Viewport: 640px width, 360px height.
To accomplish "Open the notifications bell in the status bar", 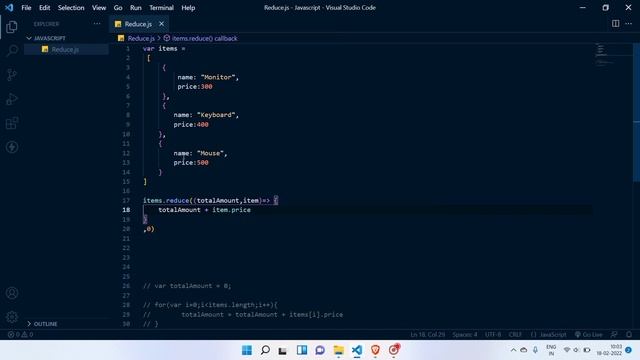I will (x=629, y=334).
